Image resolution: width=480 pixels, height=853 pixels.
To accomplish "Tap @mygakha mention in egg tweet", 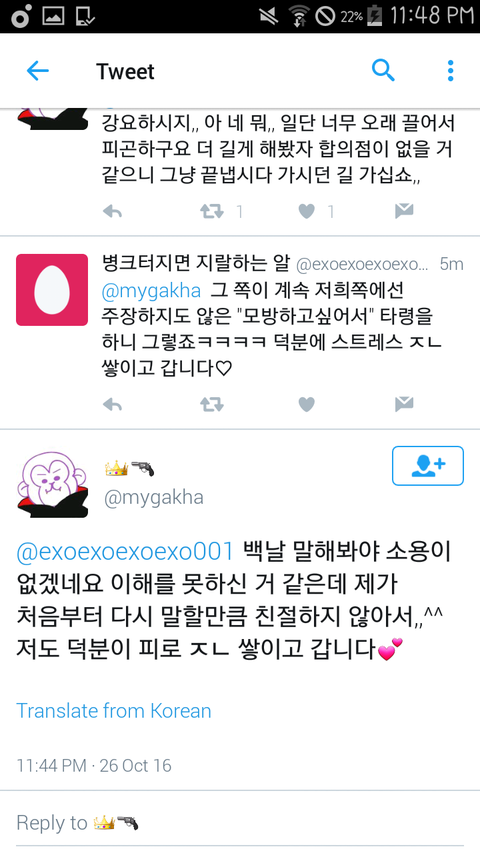I will click(x=151, y=290).
